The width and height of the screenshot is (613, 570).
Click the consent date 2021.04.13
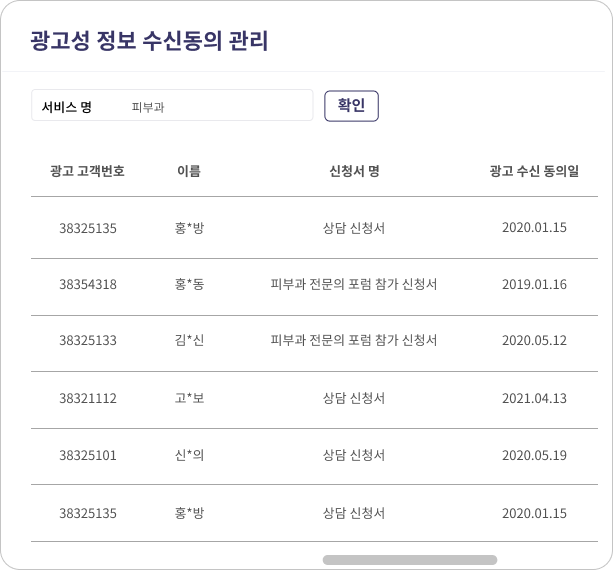tap(534, 398)
